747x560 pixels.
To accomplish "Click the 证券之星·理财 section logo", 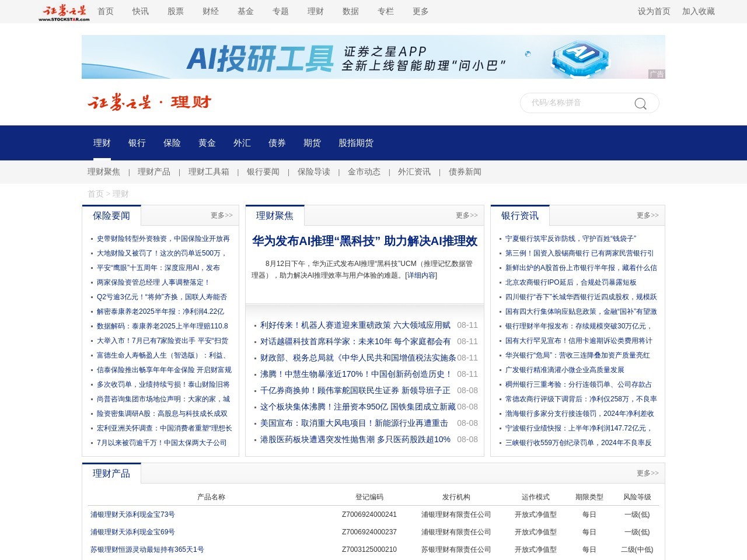I will point(149,103).
